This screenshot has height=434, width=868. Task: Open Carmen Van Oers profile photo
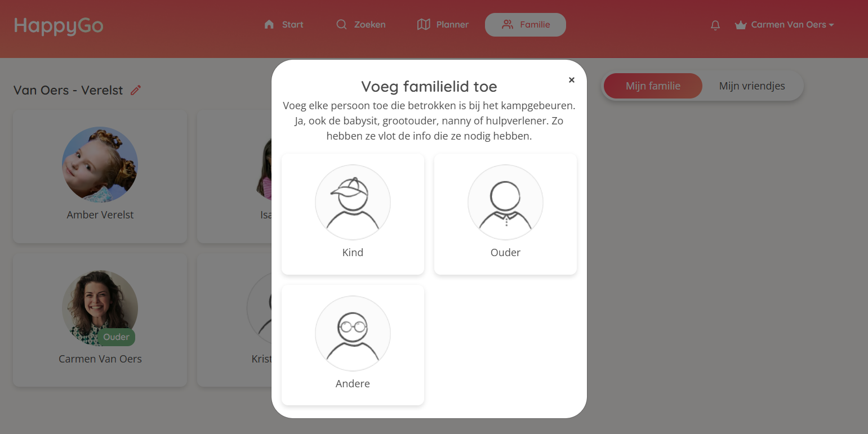(100, 308)
